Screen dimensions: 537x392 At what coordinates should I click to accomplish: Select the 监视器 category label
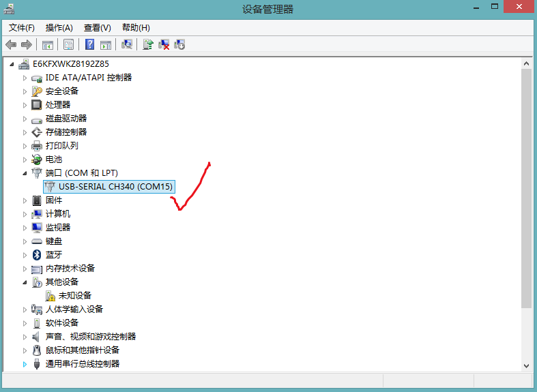coord(58,228)
